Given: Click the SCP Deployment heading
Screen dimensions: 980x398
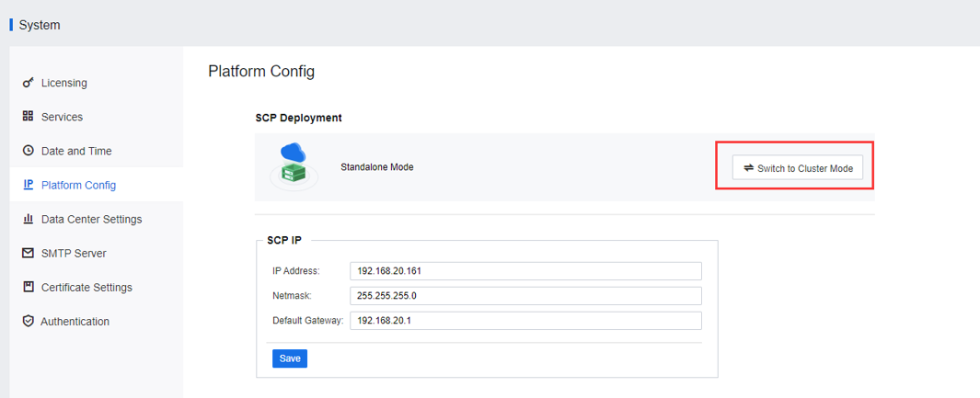Looking at the screenshot, I should 298,118.
